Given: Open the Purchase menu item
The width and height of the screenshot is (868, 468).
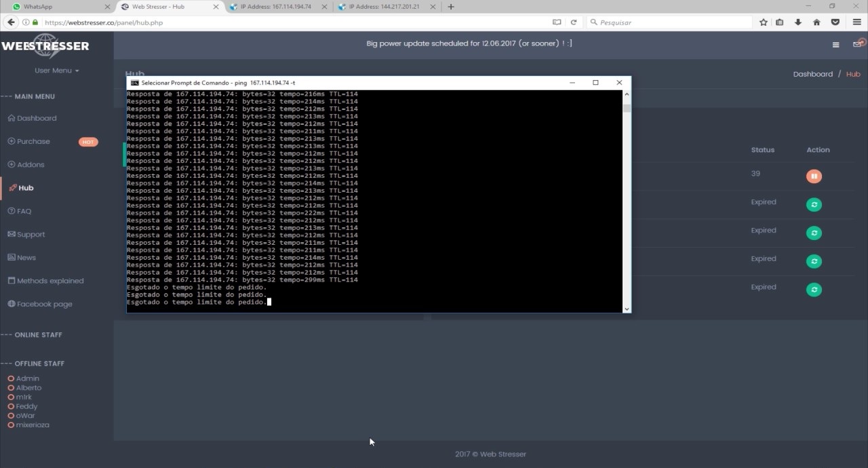Looking at the screenshot, I should 28,141.
